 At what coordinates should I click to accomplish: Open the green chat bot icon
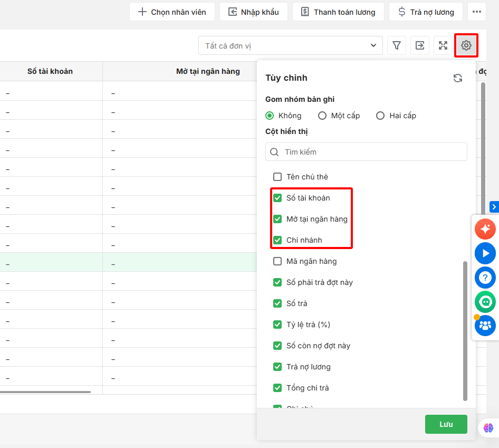point(485,302)
